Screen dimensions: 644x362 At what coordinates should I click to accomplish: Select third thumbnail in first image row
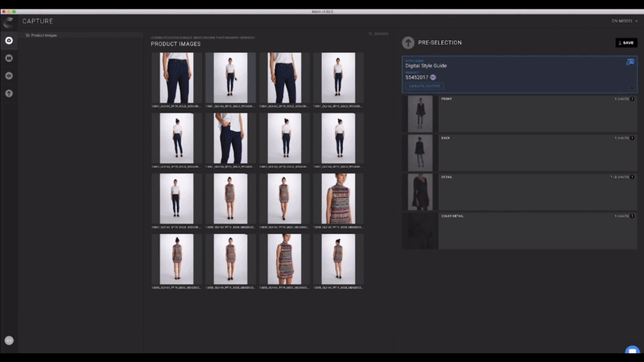284,77
